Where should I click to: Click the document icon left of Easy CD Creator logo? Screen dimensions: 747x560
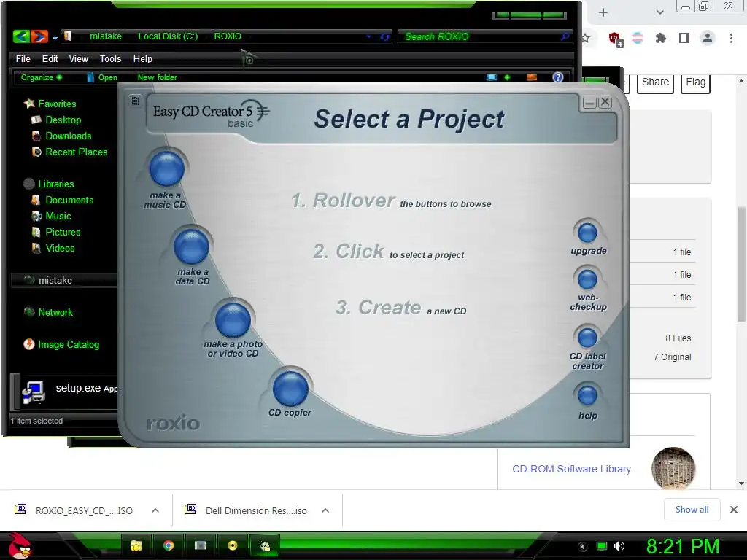[x=135, y=101]
